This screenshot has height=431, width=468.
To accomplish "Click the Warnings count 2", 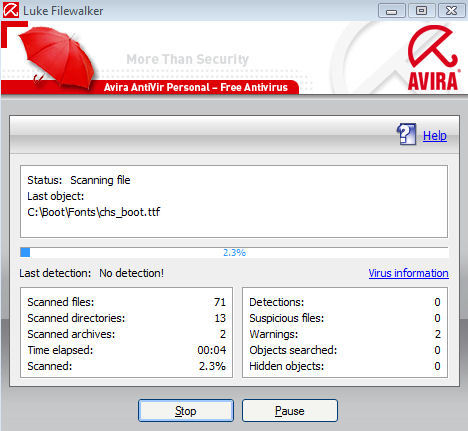I will tap(438, 334).
